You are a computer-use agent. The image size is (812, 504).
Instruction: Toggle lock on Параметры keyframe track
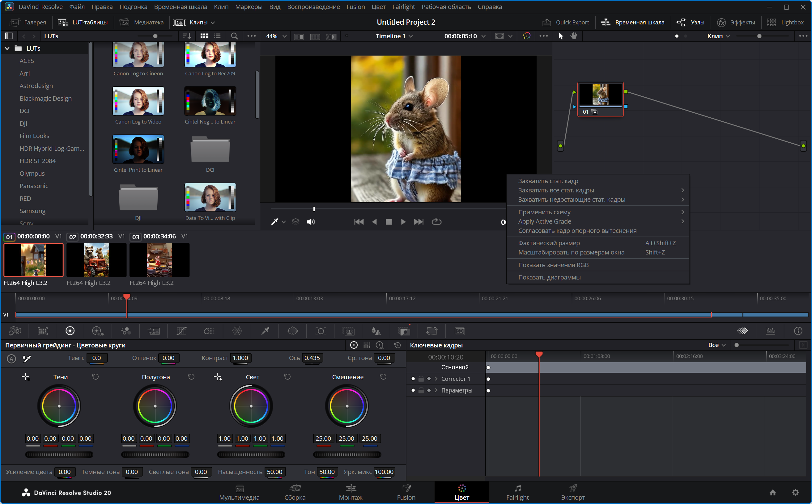421,390
